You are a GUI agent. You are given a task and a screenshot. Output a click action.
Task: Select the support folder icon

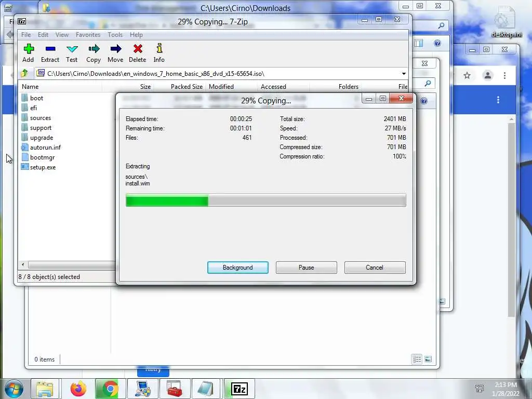(24, 128)
